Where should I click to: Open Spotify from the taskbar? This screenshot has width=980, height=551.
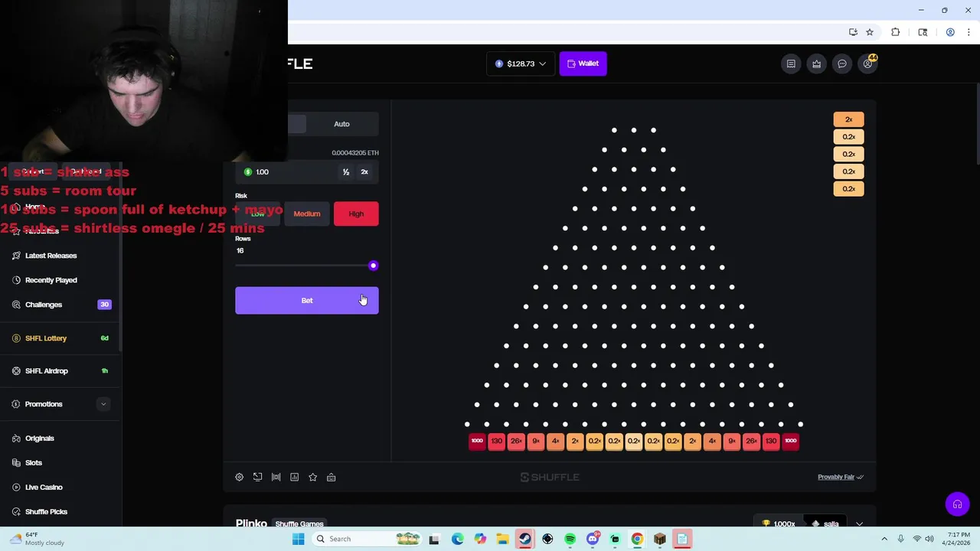point(570,539)
